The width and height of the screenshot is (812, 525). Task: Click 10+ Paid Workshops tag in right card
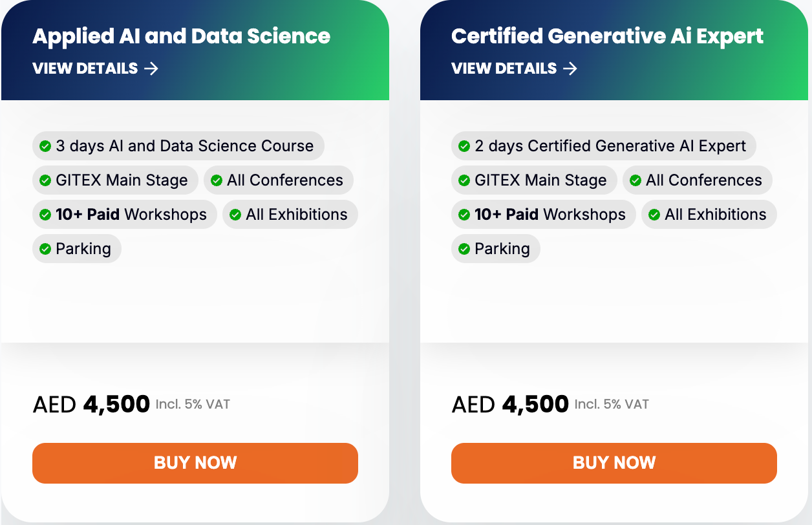coord(544,215)
